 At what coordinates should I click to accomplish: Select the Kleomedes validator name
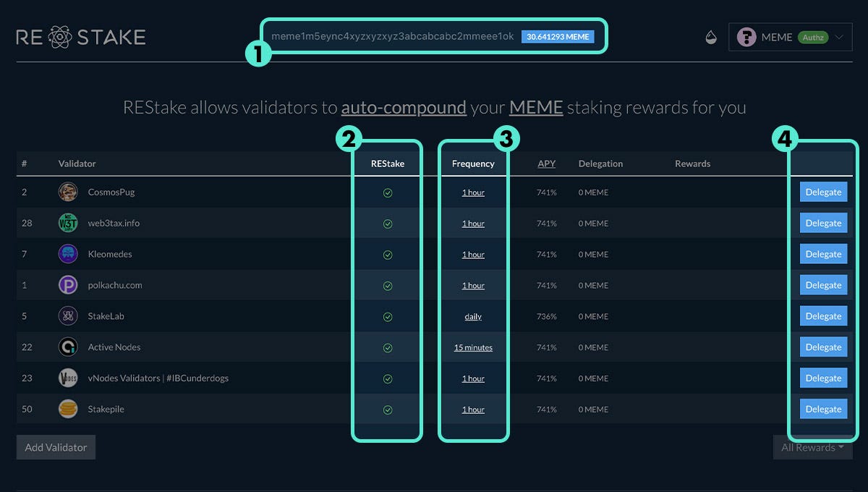tap(110, 254)
